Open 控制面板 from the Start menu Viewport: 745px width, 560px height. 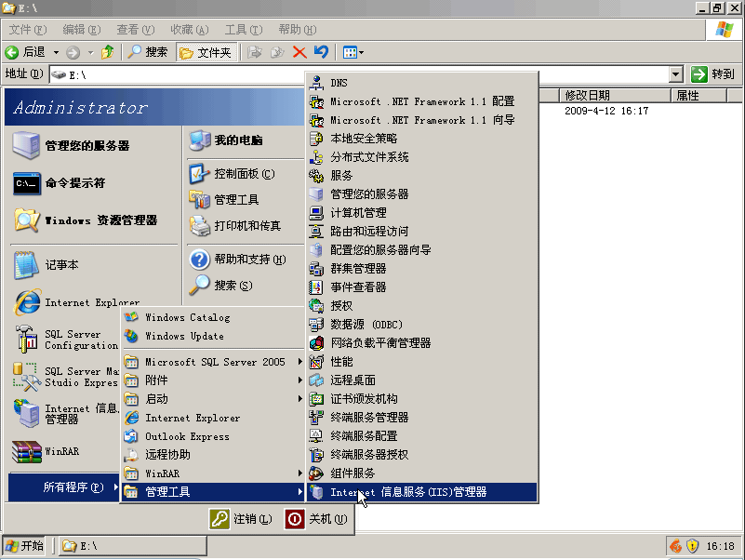pos(246,174)
